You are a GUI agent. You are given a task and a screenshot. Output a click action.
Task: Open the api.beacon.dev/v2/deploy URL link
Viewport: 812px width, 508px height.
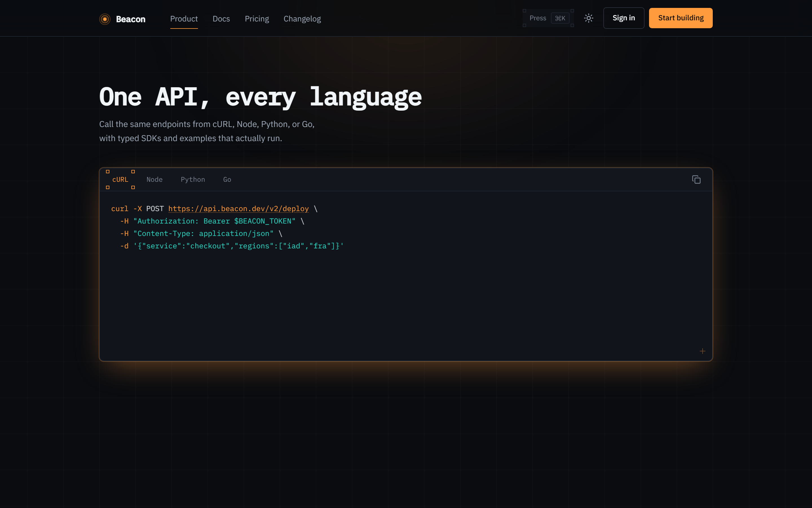pos(238,209)
